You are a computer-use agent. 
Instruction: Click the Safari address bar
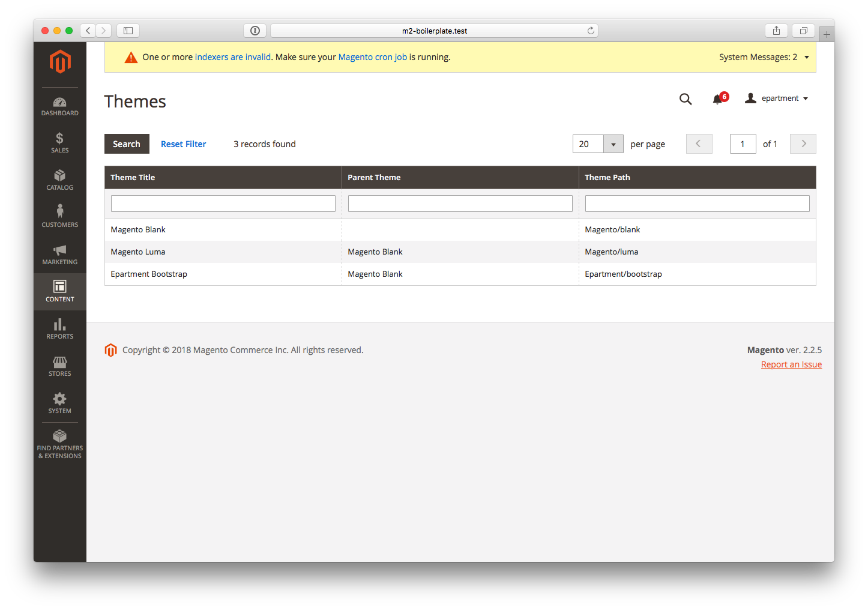click(435, 31)
